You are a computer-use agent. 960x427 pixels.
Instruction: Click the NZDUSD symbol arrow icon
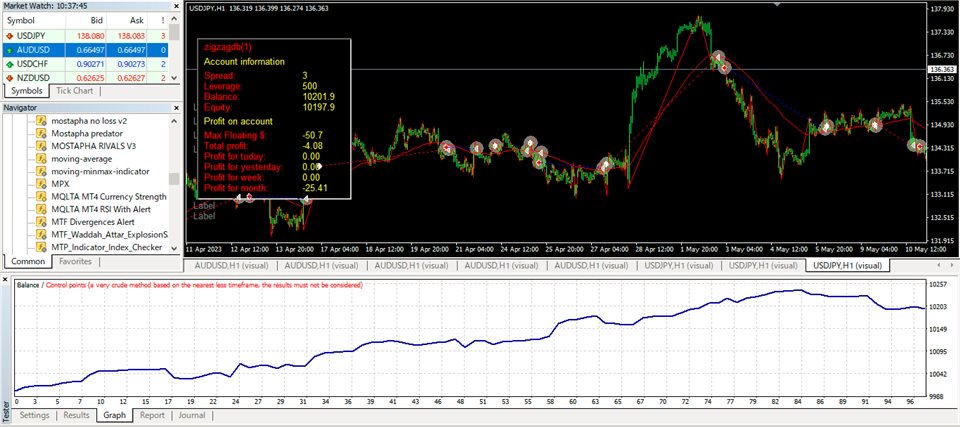(10, 77)
